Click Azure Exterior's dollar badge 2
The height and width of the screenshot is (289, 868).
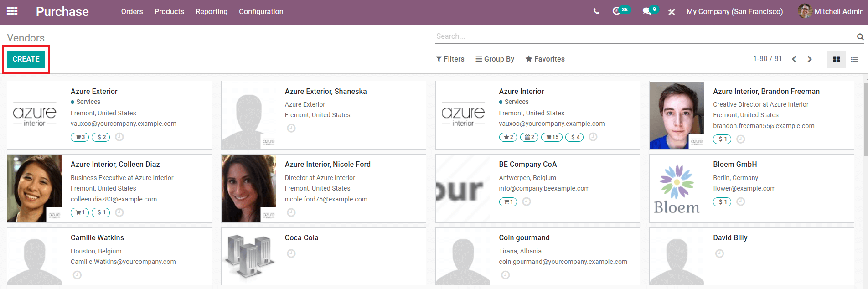tap(101, 137)
